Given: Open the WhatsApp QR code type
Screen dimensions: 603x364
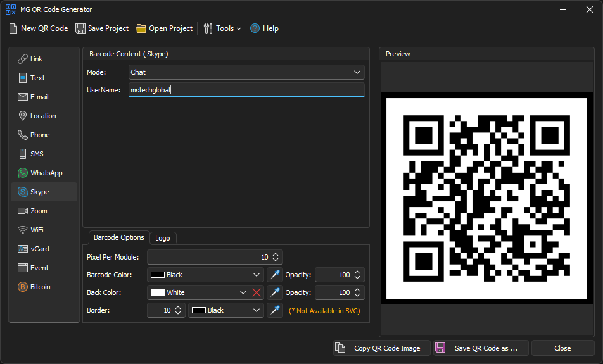Looking at the screenshot, I should [x=44, y=173].
